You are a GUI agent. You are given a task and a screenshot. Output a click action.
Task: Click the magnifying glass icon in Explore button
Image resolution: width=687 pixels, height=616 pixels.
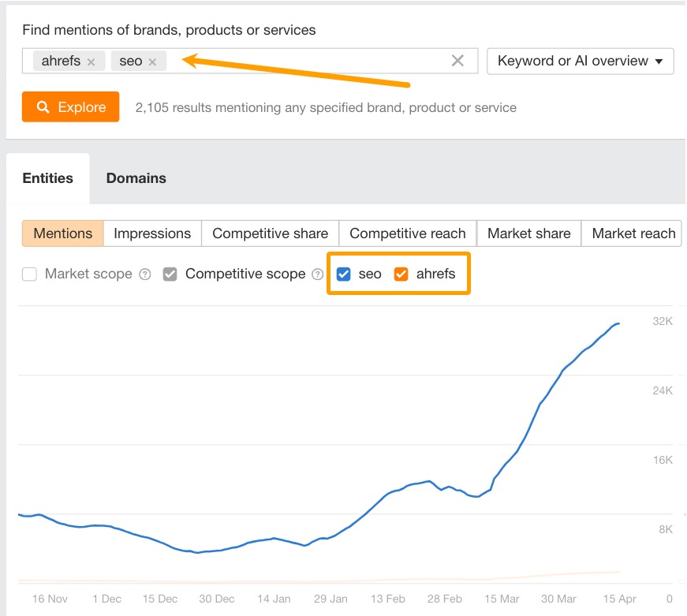pyautogui.click(x=45, y=106)
